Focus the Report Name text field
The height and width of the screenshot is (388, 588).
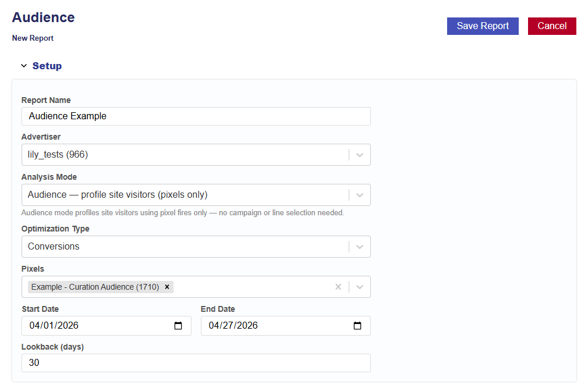pos(196,116)
